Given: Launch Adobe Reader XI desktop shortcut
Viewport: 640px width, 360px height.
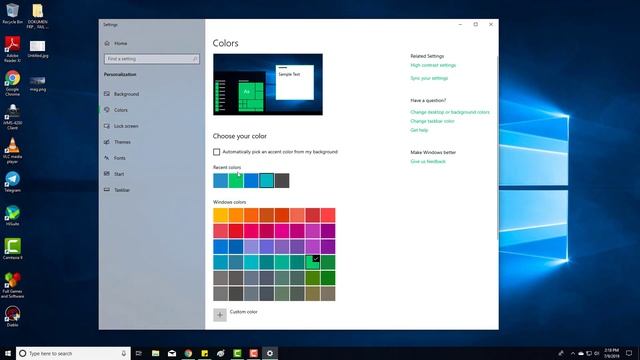Looking at the screenshot, I should tap(12, 49).
